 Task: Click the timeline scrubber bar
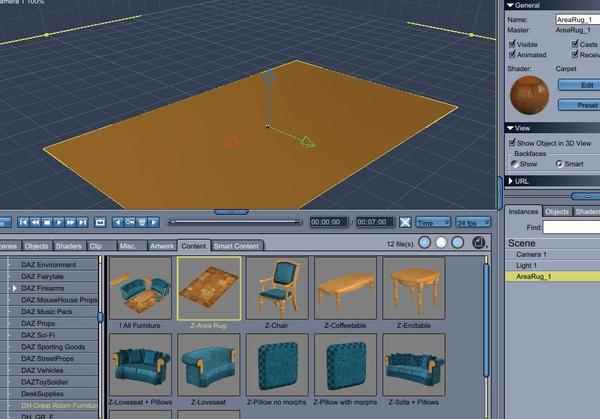pyautogui.click(x=235, y=222)
